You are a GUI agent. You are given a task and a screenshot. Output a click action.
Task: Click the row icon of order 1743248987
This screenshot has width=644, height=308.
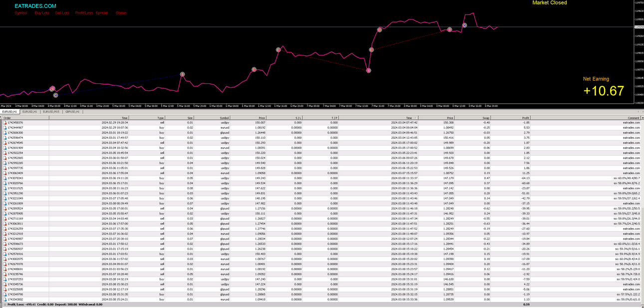5,239
